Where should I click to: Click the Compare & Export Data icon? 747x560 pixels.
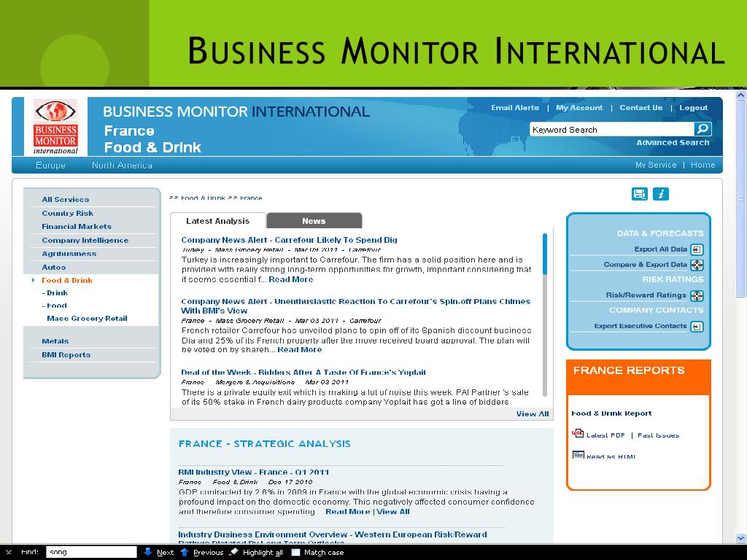[697, 265]
